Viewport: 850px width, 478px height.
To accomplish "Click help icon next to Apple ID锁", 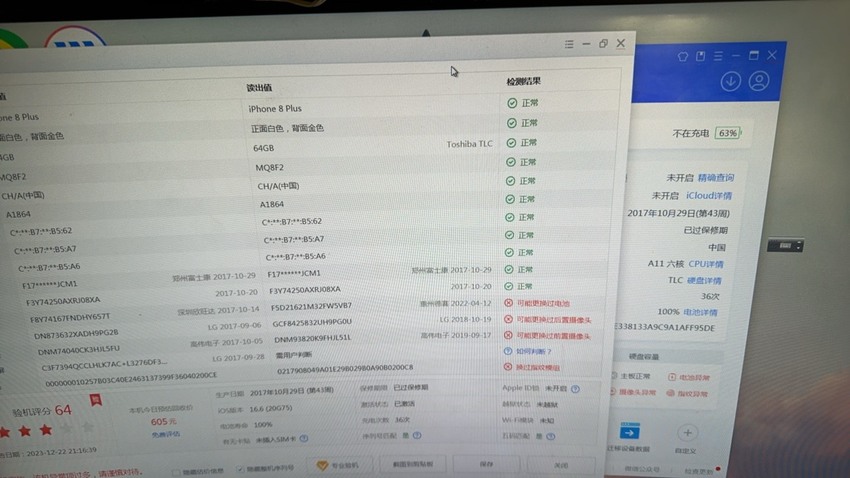I will (576, 389).
